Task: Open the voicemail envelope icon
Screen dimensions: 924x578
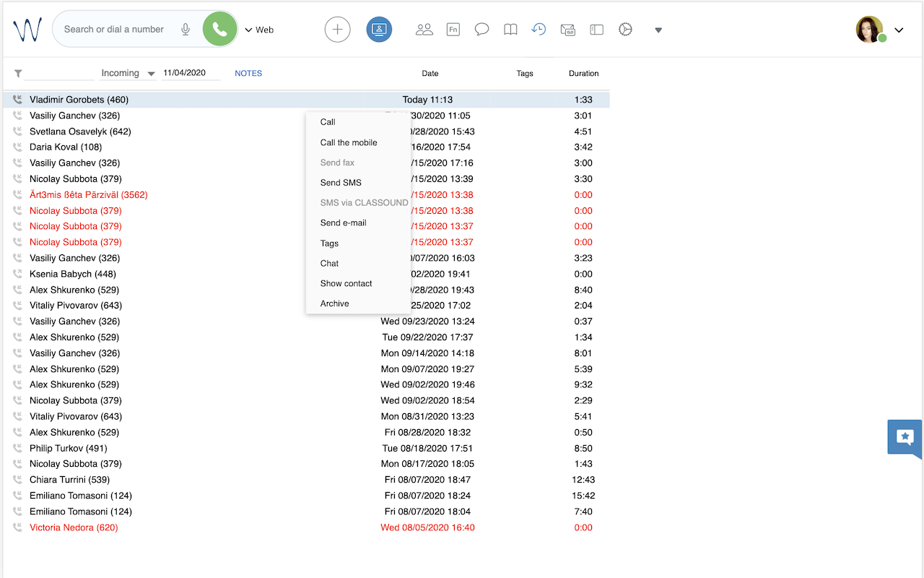Action: coord(567,30)
